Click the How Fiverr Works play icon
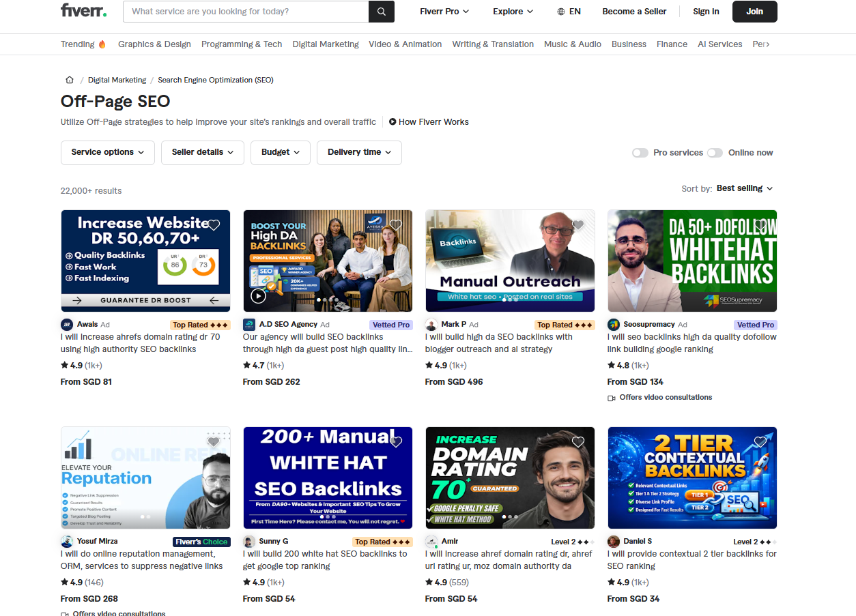The height and width of the screenshot is (616, 856). click(393, 122)
